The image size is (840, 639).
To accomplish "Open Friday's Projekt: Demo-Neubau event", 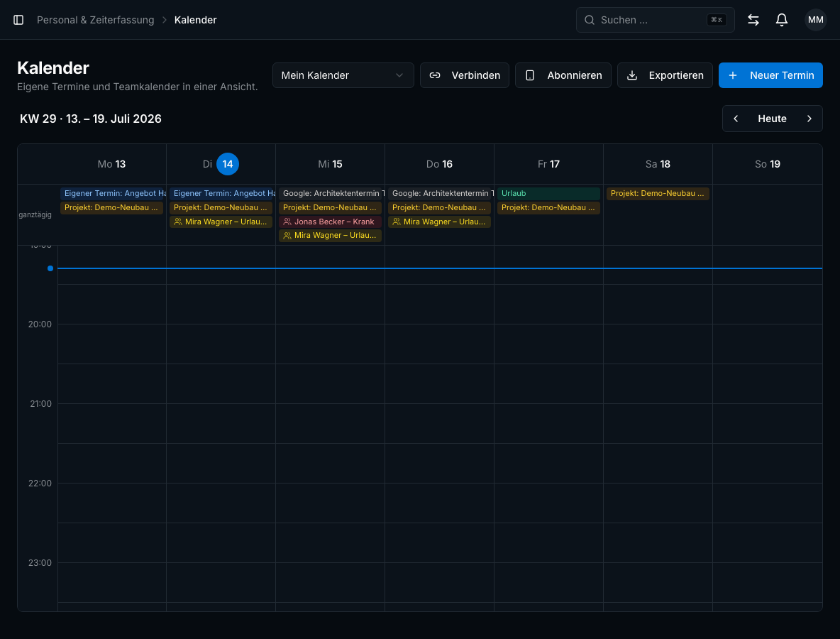I will pos(548,207).
